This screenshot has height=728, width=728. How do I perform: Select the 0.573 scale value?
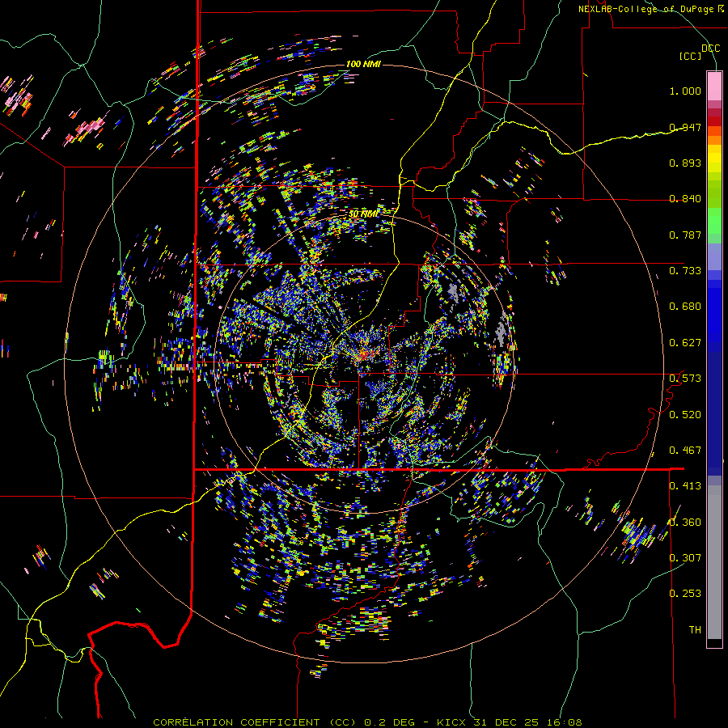(685, 379)
